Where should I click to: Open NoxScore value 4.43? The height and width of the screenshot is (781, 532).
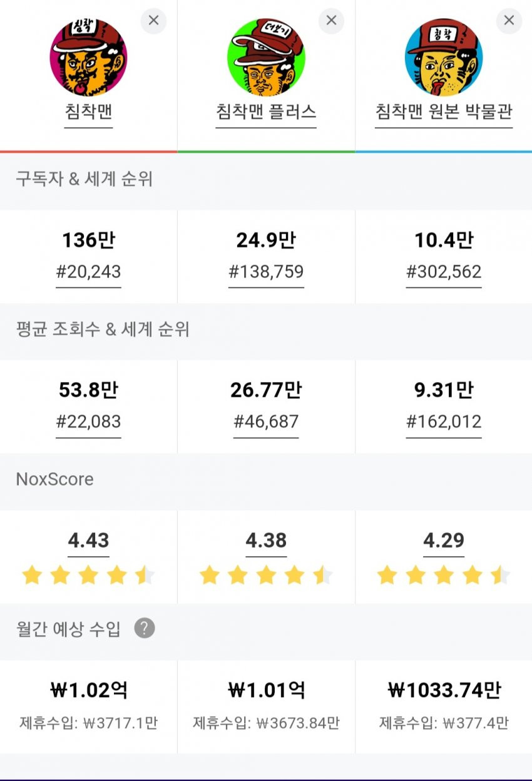88,540
